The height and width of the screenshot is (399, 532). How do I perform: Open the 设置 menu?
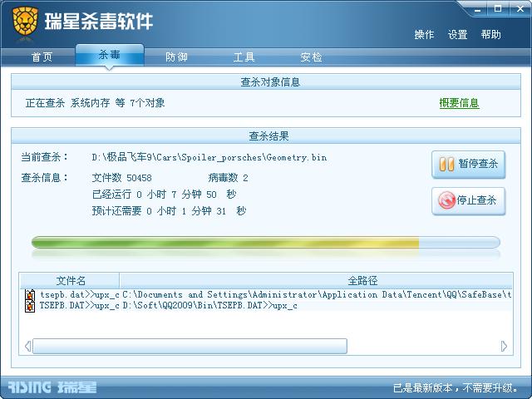[x=457, y=34]
